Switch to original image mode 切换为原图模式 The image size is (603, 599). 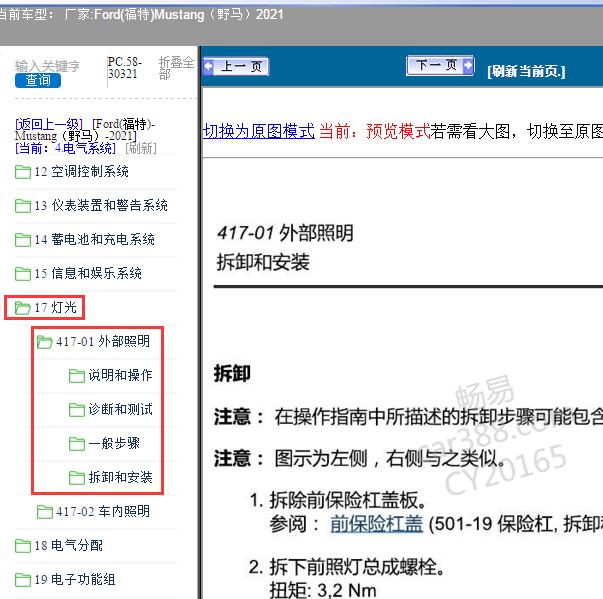pyautogui.click(x=258, y=131)
